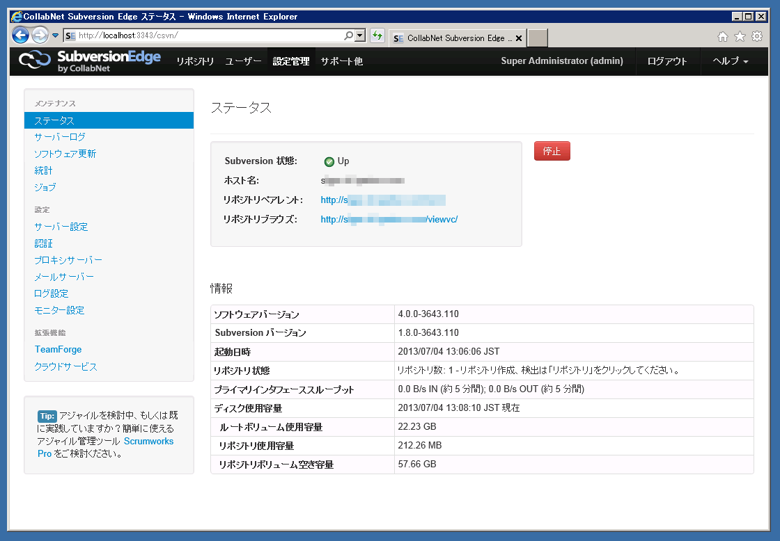This screenshot has height=541, width=780.
Task: Open サーバーログ in the sidebar
Action: 60,137
